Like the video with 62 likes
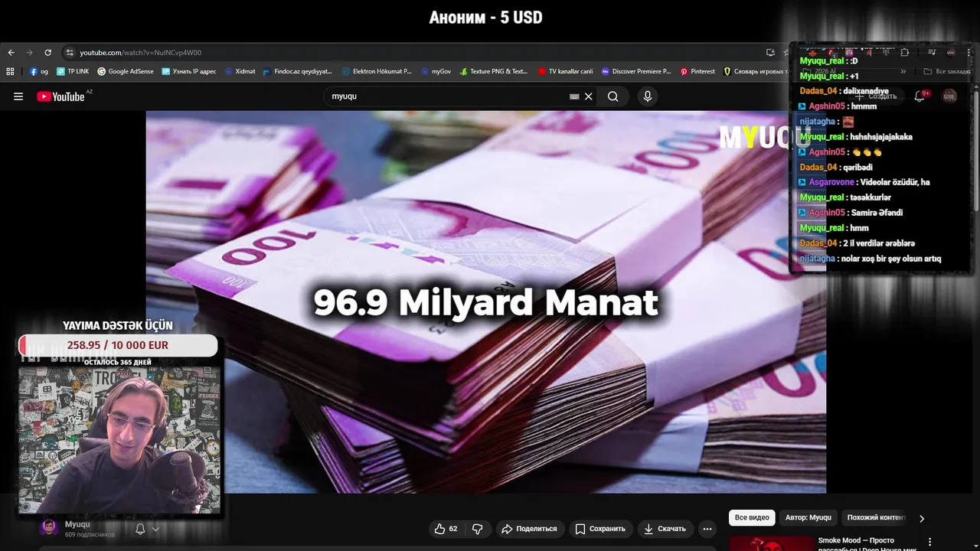Viewport: 980px width, 551px height. [x=447, y=529]
